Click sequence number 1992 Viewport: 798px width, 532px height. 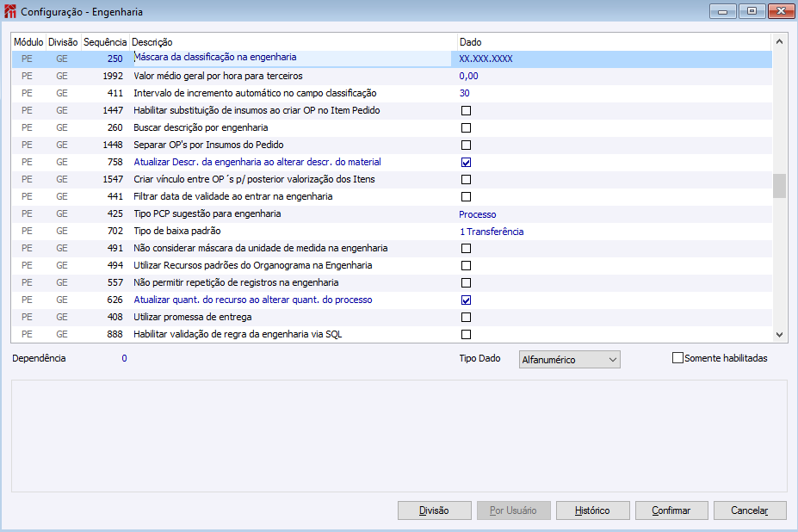tap(113, 76)
